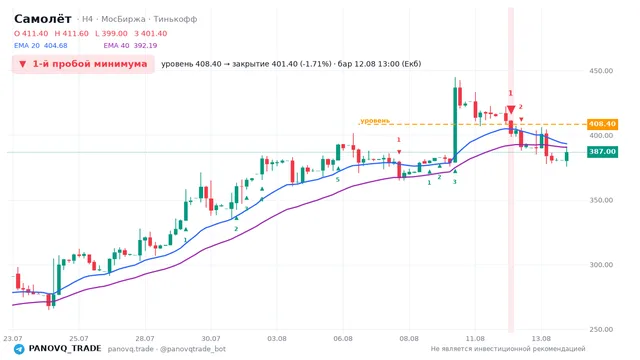Click the 'L 399.00' low price value

pyautogui.click(x=111, y=33)
